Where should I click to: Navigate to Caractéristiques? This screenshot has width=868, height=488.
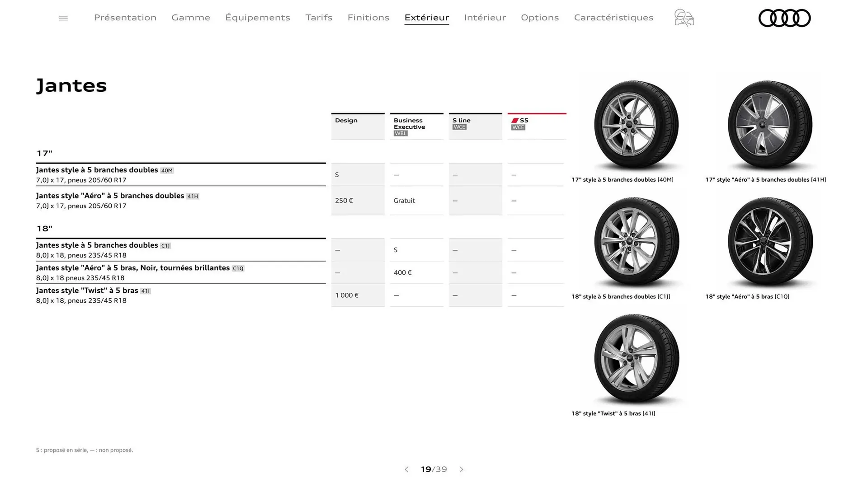(x=613, y=18)
